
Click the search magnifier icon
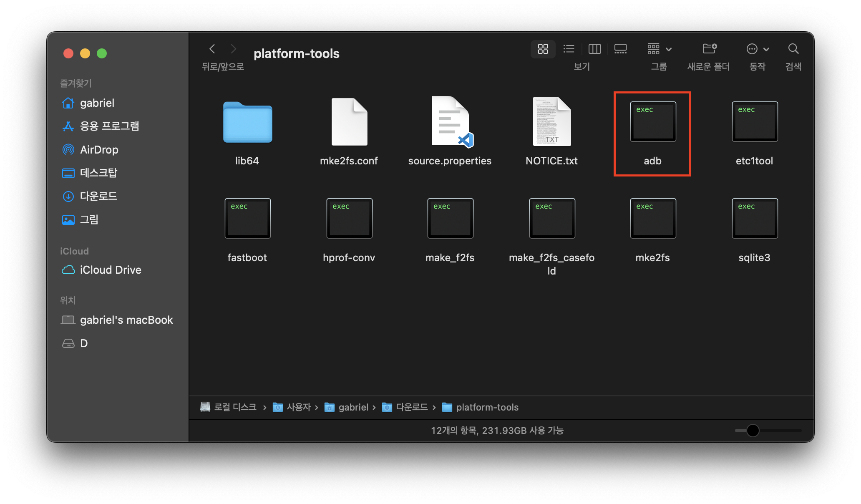pos(793,49)
